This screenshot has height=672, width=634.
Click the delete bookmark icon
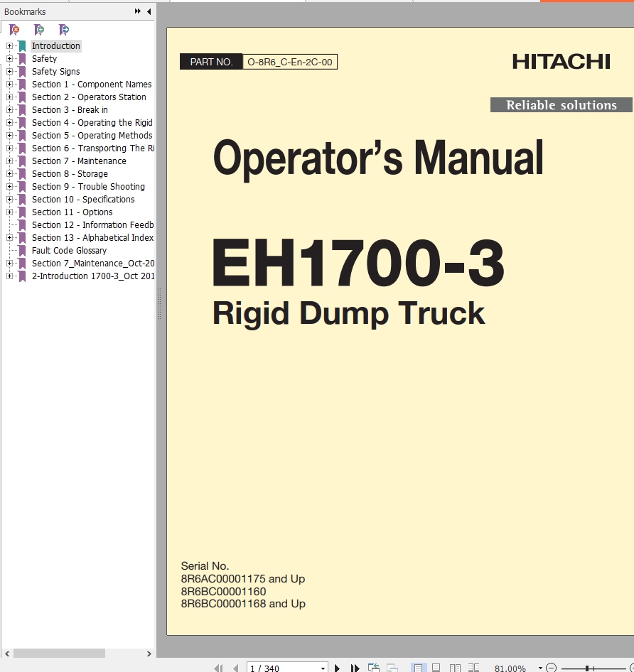[14, 29]
